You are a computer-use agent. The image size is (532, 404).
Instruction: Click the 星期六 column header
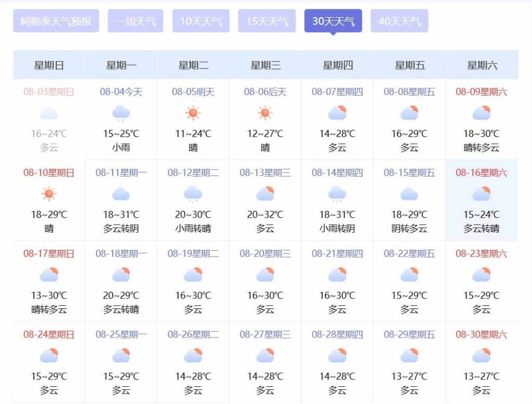[482, 65]
